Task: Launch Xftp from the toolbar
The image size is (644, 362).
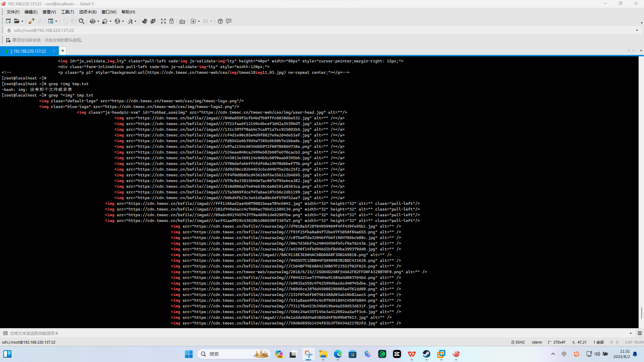Action: pyautogui.click(x=145, y=21)
